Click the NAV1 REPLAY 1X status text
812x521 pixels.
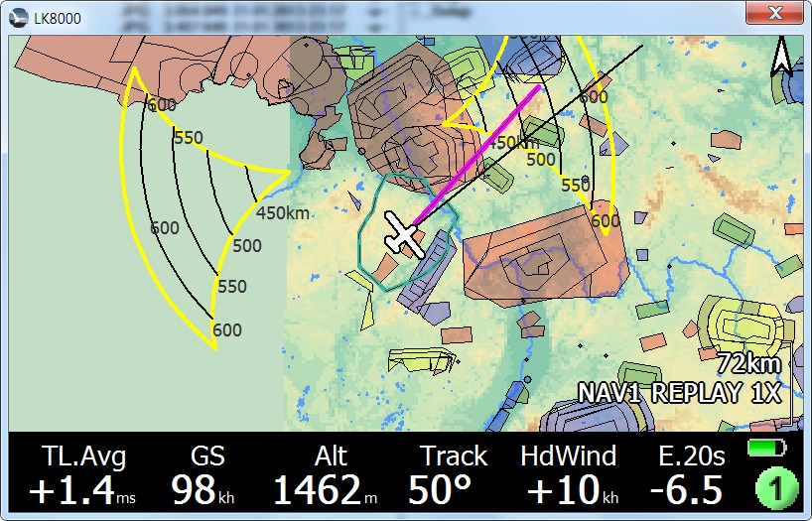point(680,392)
